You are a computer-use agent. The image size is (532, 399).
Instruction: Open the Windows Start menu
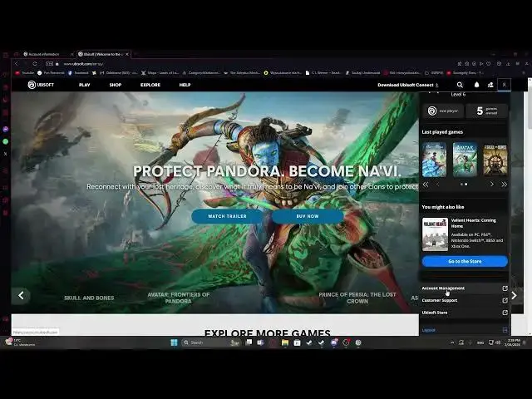point(174,342)
